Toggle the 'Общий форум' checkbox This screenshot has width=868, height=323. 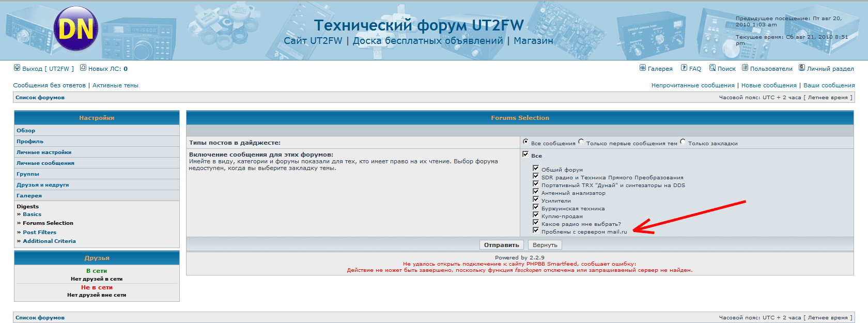pos(536,168)
